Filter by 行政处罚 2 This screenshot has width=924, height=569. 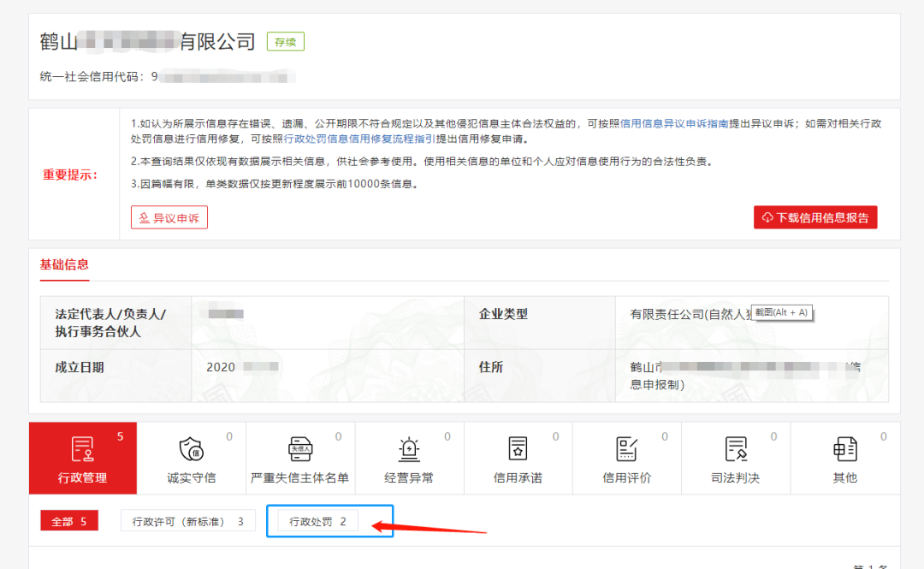point(317,521)
